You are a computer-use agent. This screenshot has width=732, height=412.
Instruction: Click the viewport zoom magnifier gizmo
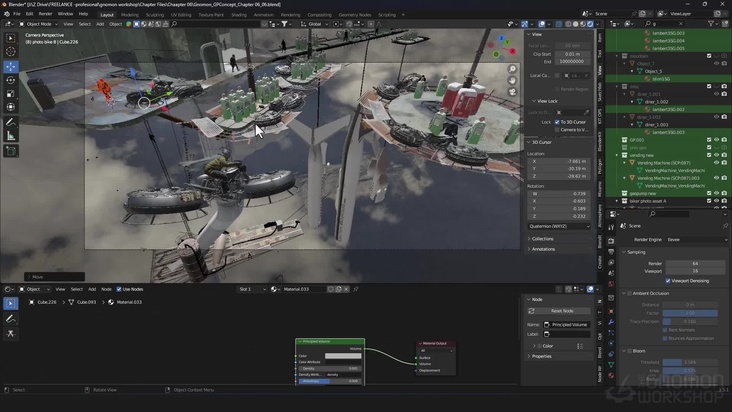513,70
